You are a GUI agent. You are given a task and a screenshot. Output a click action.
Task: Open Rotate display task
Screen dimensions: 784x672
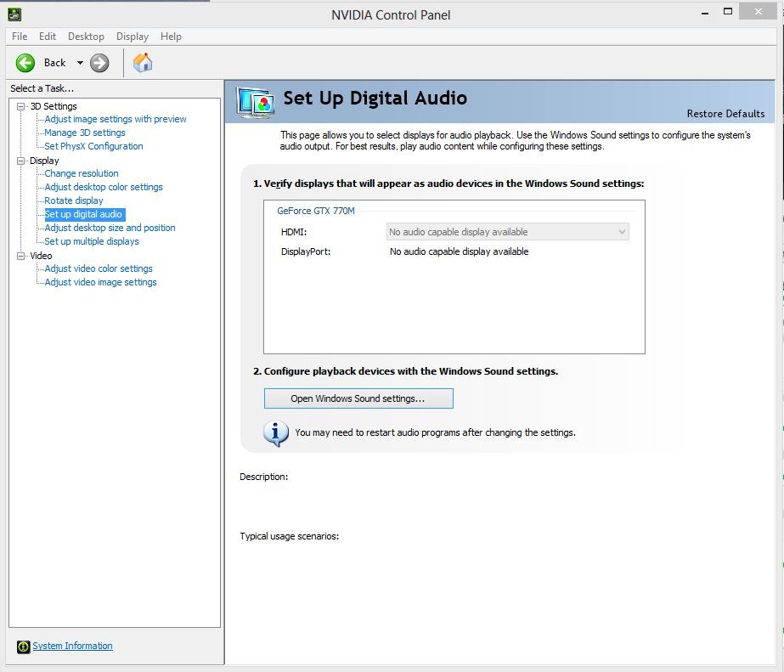(x=74, y=200)
